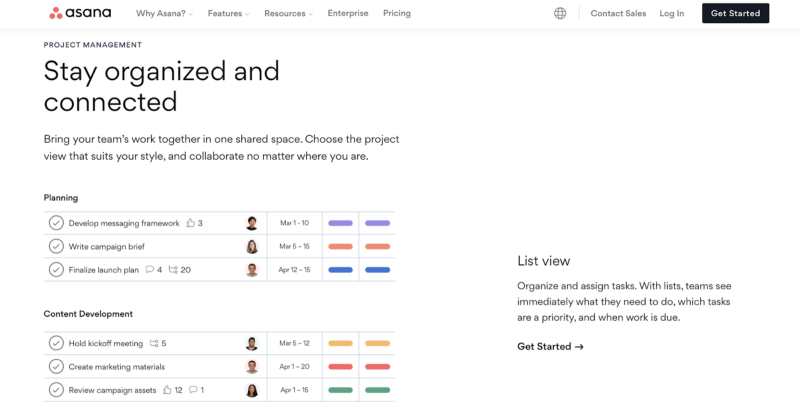Open the Pricing page
The width and height of the screenshot is (800, 413).
click(397, 13)
